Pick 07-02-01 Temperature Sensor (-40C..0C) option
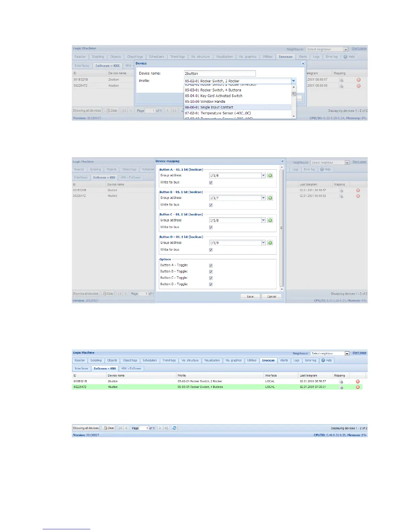411x532 pixels. tap(237, 113)
